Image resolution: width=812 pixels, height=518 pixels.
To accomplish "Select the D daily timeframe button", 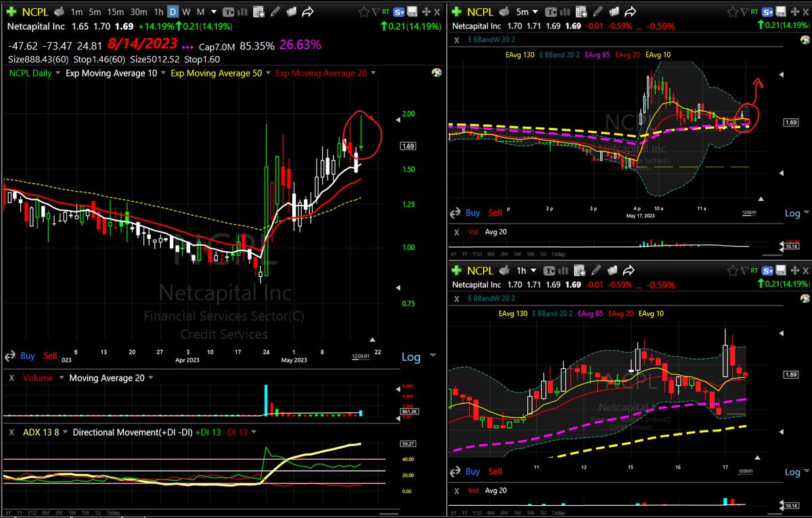I will (173, 12).
